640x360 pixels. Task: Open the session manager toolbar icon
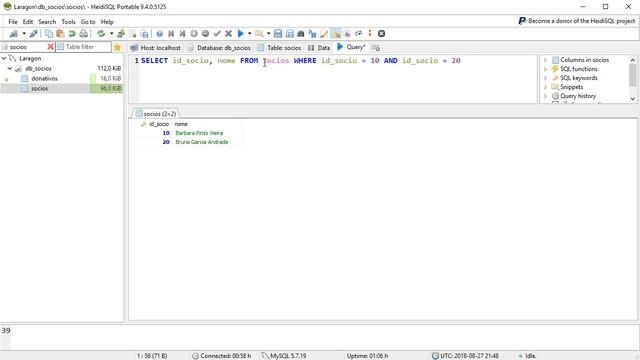tap(13, 34)
